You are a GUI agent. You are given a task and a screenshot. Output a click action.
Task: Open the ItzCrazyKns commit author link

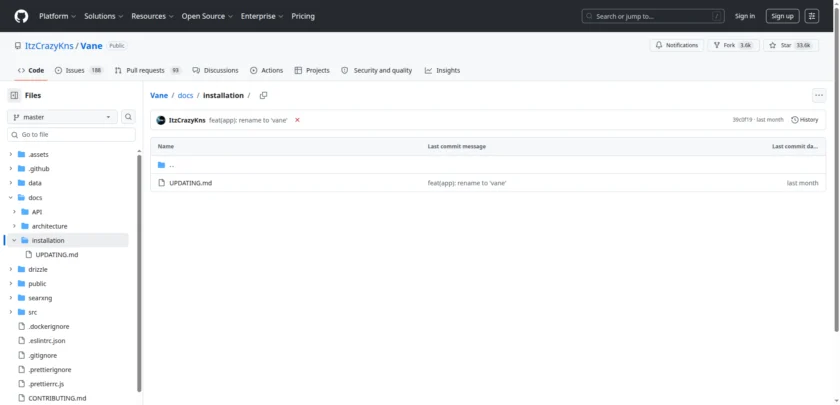click(x=187, y=120)
